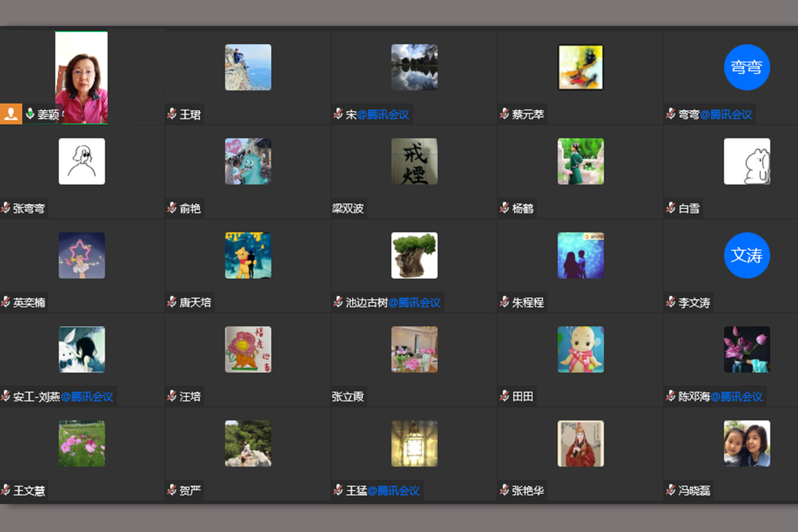The height and width of the screenshot is (532, 798).
Task: Click the muted mic icon next to 冯晓磊
Action: tap(671, 490)
